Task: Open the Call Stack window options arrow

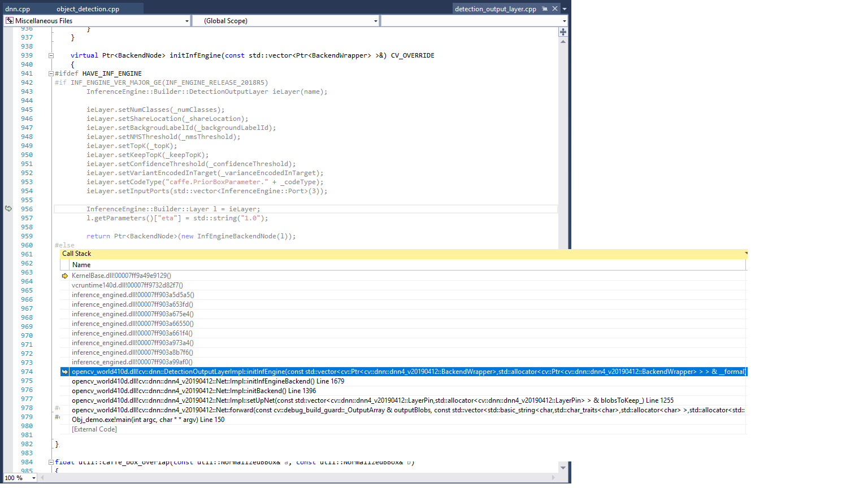Action: coord(746,254)
